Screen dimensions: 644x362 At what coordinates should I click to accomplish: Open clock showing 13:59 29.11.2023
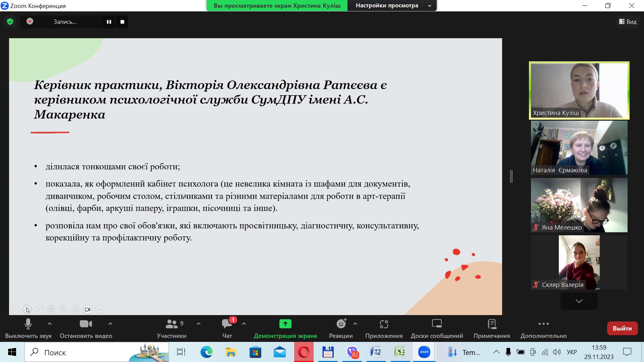click(599, 352)
